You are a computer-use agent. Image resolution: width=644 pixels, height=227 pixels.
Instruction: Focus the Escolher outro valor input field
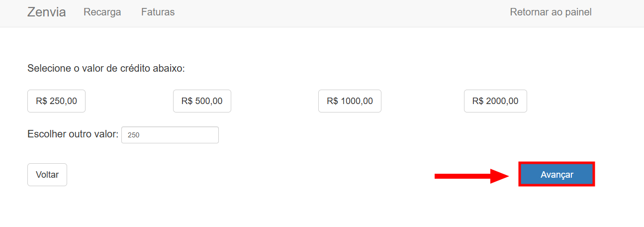tap(170, 135)
